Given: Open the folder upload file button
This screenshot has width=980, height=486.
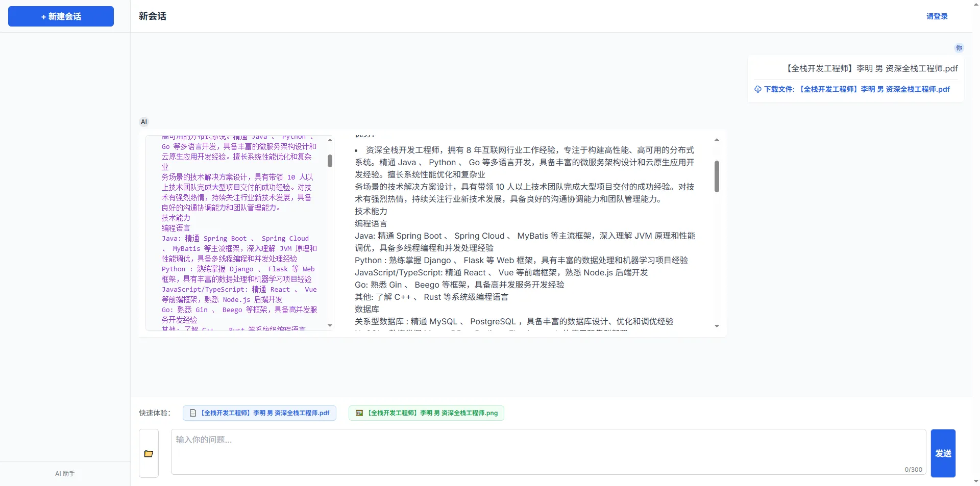Looking at the screenshot, I should pos(149,453).
